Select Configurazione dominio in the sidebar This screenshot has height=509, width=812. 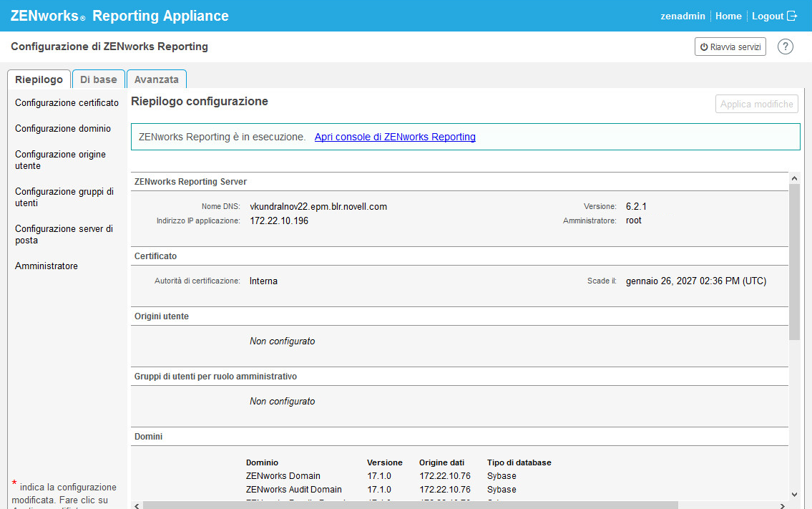tap(63, 128)
